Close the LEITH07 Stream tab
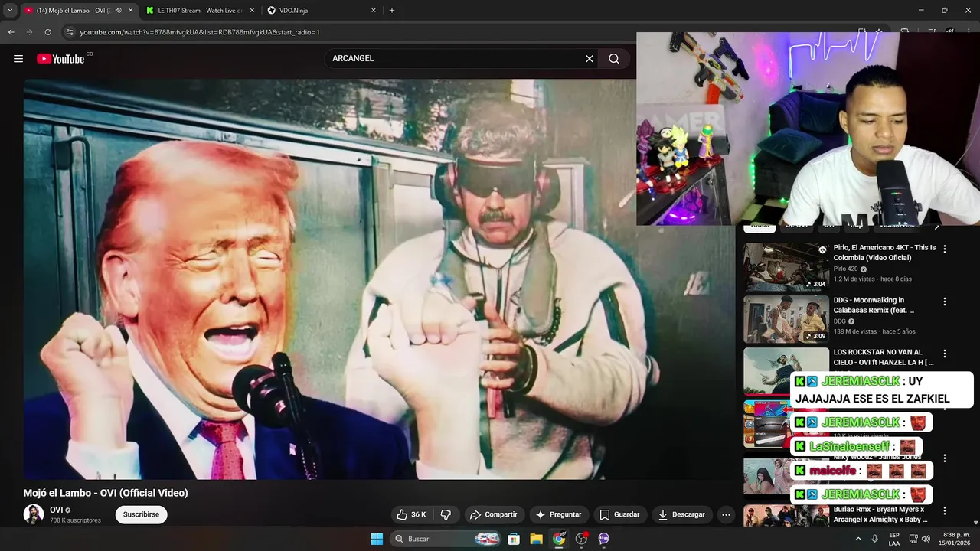Screen dimensions: 980x551 pyautogui.click(x=252, y=10)
